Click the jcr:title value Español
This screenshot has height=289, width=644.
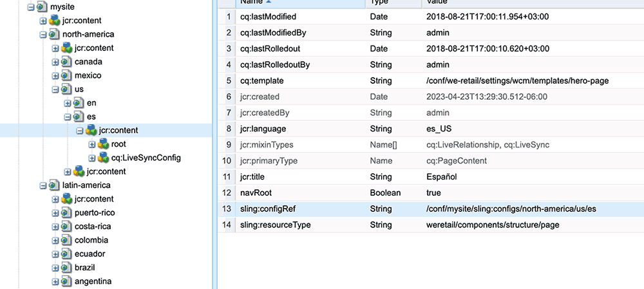click(443, 176)
